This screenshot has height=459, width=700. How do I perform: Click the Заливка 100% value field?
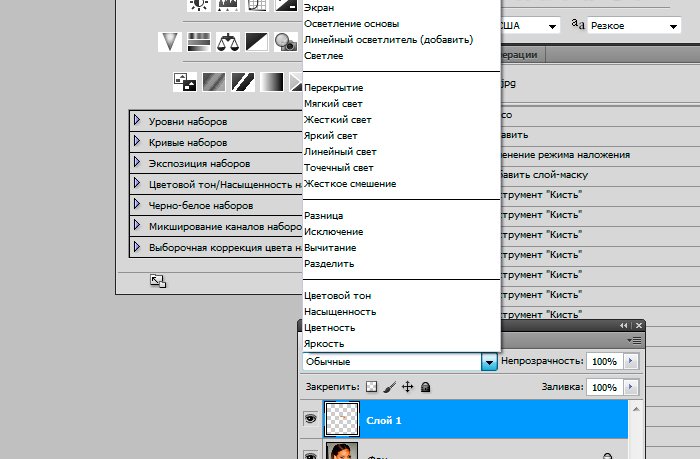tap(602, 386)
